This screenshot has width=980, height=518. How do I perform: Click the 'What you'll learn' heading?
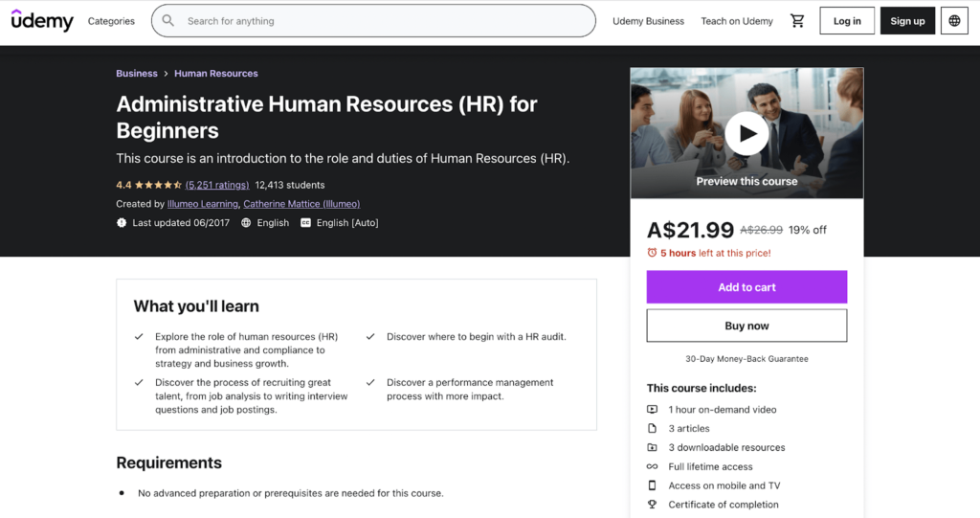196,306
